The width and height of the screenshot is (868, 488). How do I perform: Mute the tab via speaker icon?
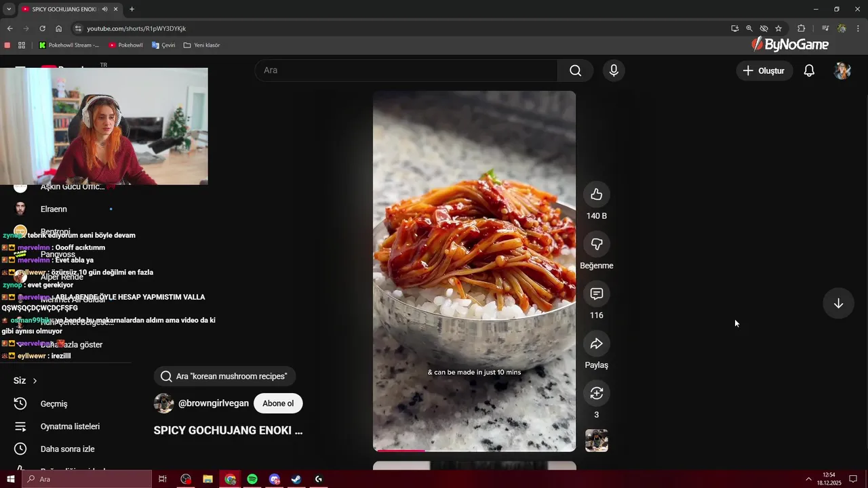104,9
